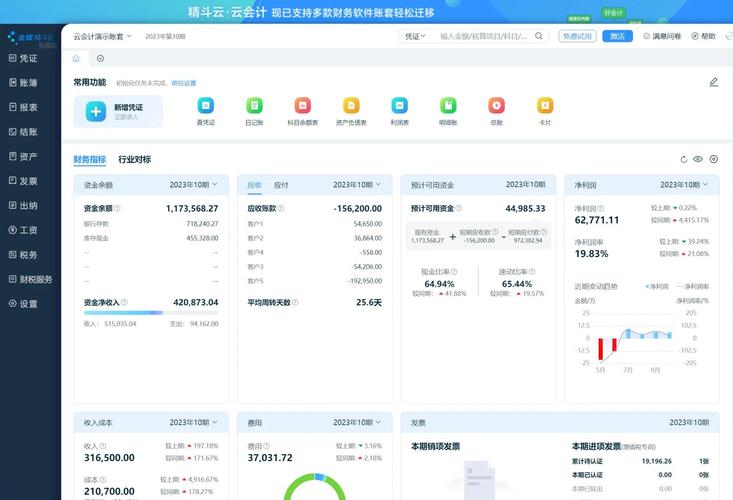This screenshot has width=733, height=500.
Task: Open the 卡片 shortcut icon
Action: point(545,106)
